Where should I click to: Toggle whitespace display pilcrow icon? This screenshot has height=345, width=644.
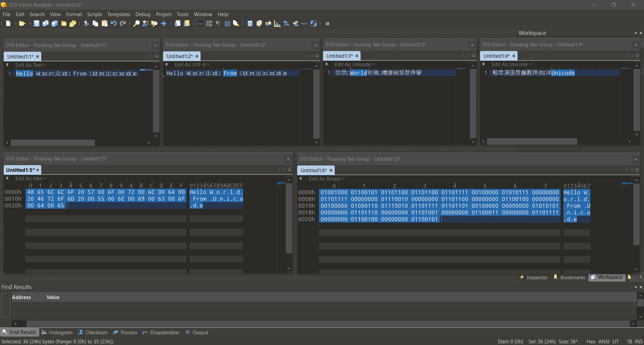[218, 24]
